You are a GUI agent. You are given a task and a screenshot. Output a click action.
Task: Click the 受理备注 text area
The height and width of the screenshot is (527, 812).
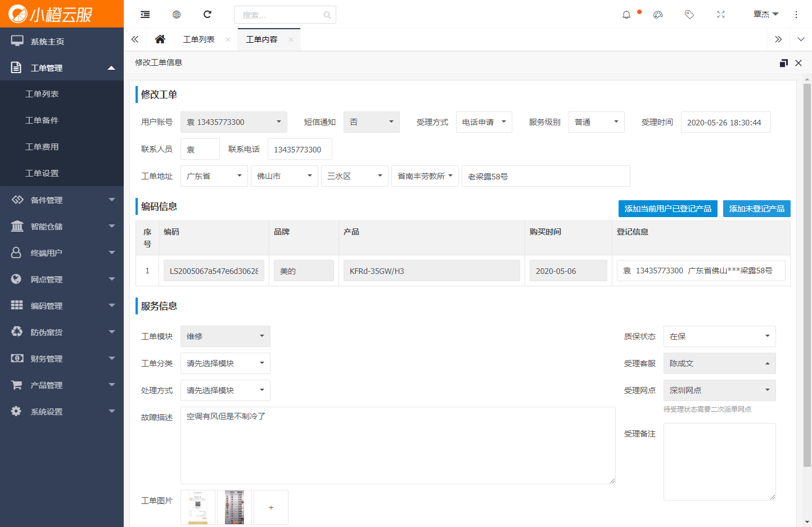pos(720,462)
